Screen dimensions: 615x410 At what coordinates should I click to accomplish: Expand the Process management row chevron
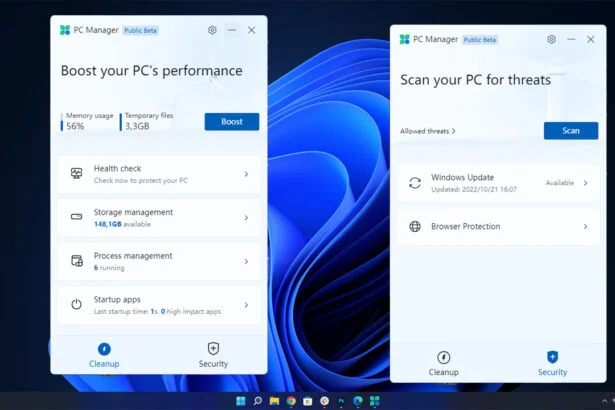coord(246,261)
